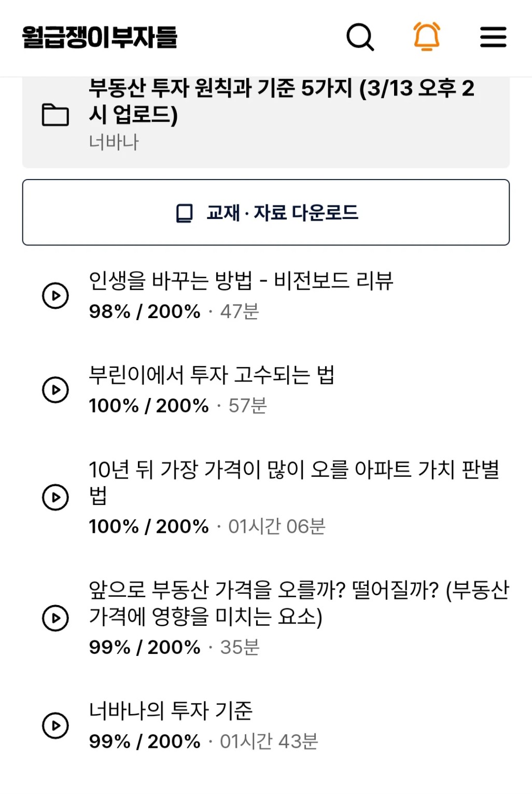Click the 월급쟁이부자들 logo

tap(100, 37)
